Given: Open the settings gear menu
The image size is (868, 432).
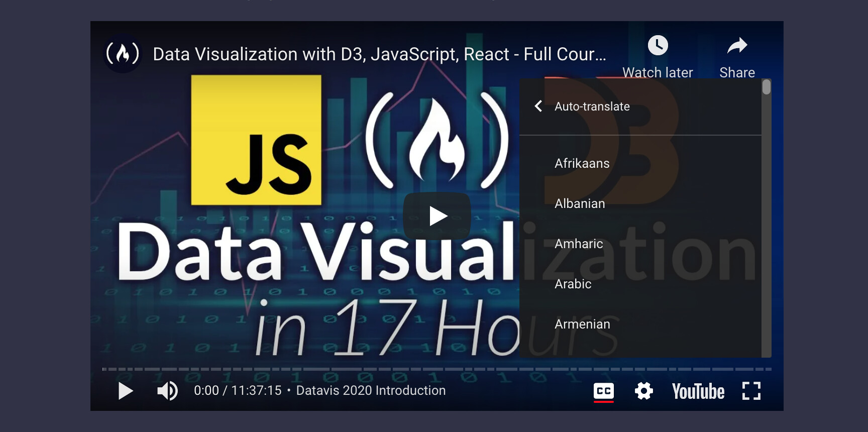Looking at the screenshot, I should (x=643, y=391).
